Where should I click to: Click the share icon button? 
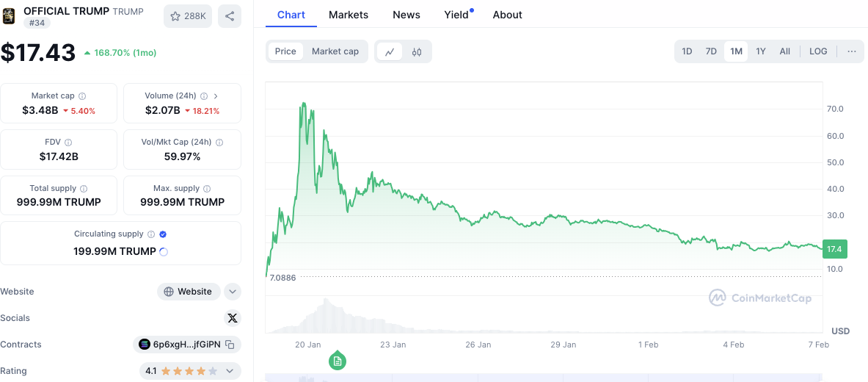(x=230, y=16)
